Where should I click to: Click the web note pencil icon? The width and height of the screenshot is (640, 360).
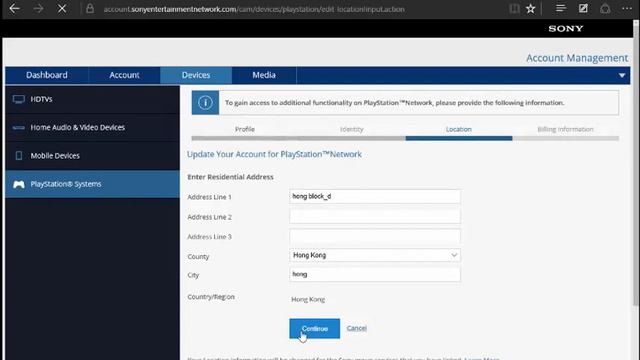[583, 9]
